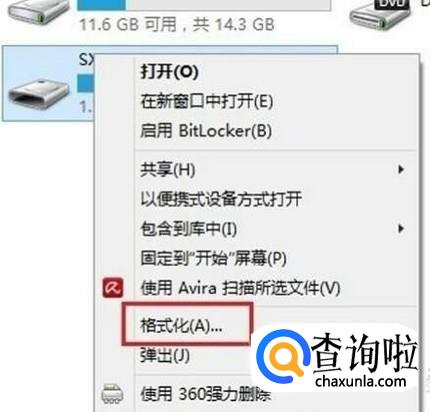Choose 固定到"开始"屏幕(P)
The height and width of the screenshot is (412, 430).
[213, 258]
